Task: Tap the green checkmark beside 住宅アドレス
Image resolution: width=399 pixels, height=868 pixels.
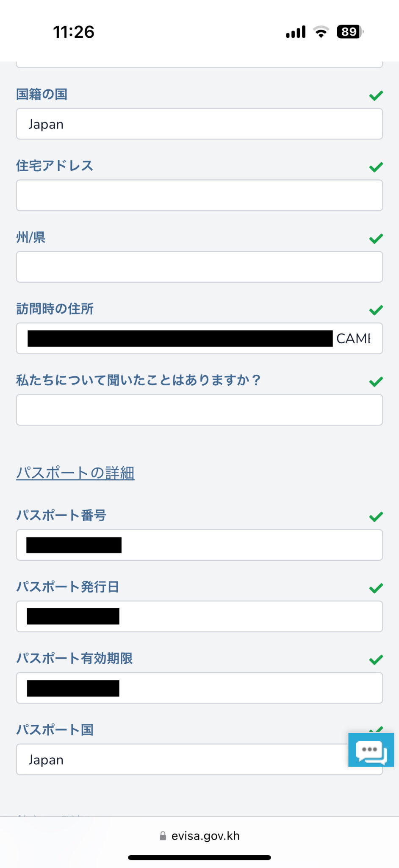Action: [x=376, y=167]
